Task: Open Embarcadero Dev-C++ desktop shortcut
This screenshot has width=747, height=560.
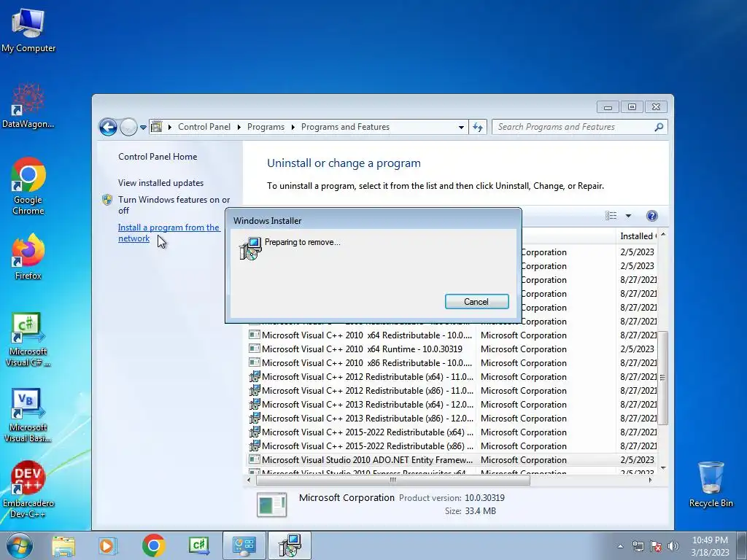Action: [x=28, y=489]
